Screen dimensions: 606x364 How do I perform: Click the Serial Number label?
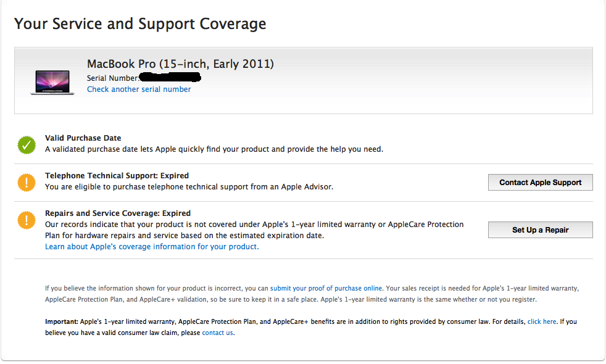pos(112,78)
